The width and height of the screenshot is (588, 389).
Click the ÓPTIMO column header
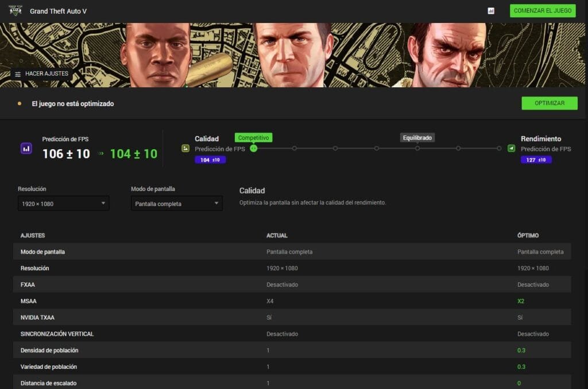pos(528,235)
